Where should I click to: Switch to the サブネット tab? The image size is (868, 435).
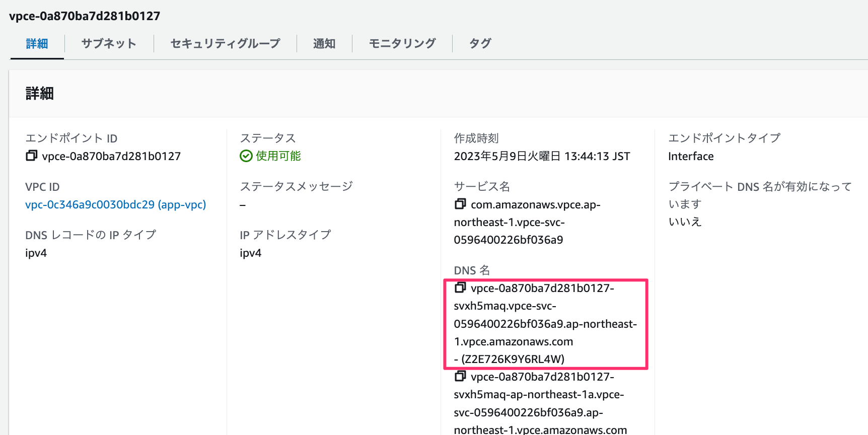pyautogui.click(x=109, y=44)
